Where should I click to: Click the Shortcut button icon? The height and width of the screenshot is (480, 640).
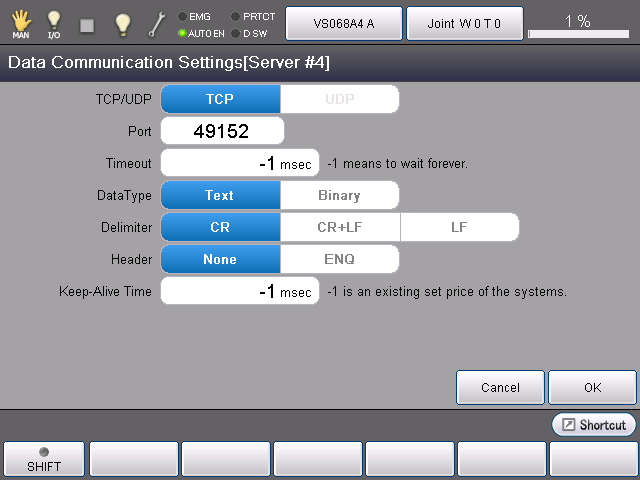pos(594,425)
